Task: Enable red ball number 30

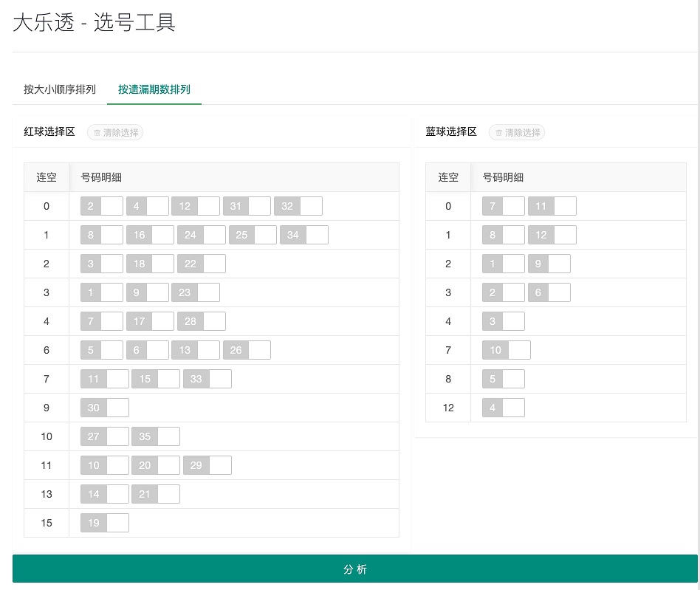Action: 104,408
